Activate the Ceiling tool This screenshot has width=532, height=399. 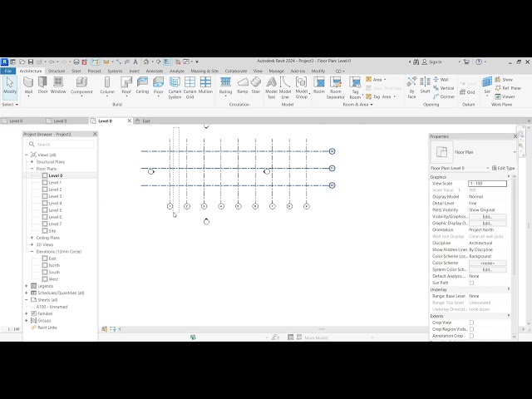142,86
